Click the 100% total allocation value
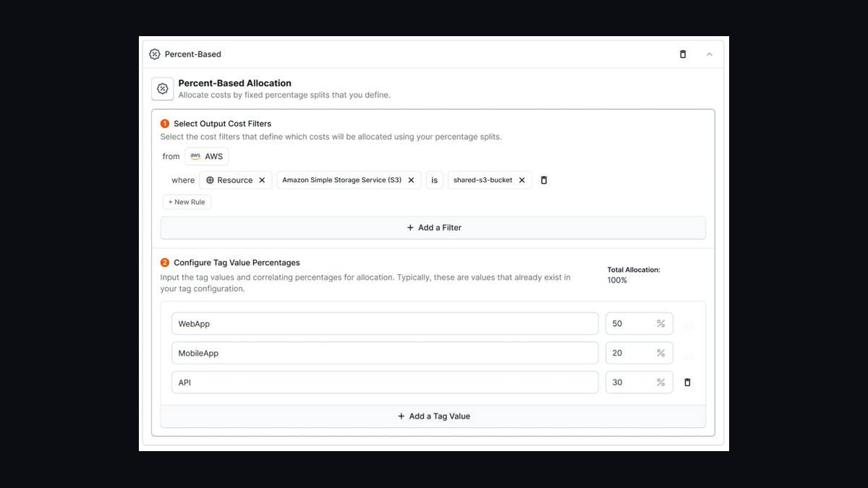Screen dimensions: 868x488 617,281
